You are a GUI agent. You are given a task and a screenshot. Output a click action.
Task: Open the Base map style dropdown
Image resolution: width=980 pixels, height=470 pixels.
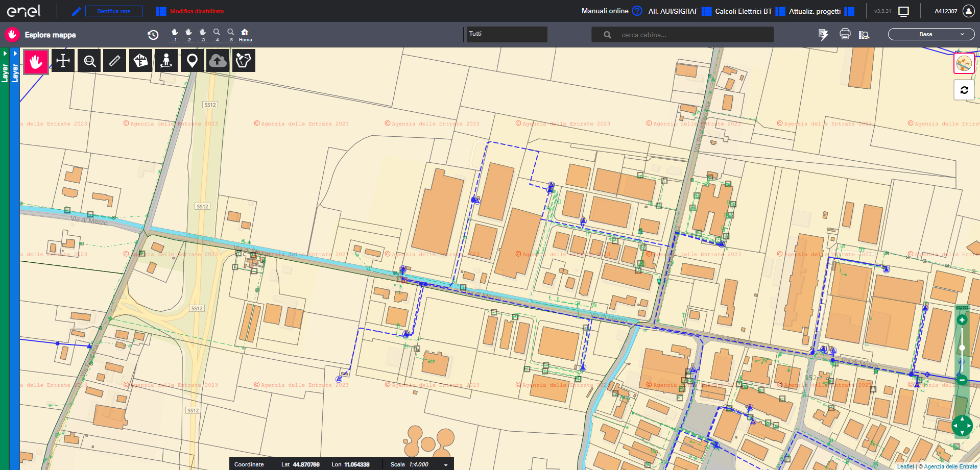click(931, 34)
